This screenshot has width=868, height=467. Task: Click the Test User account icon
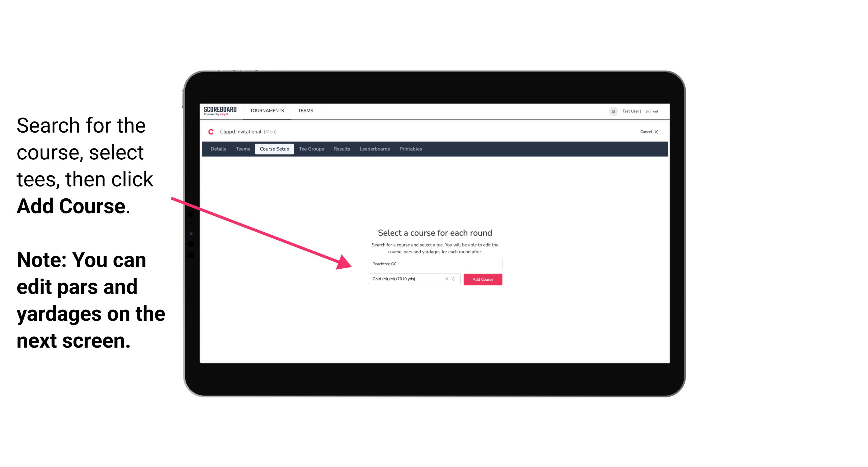pos(611,111)
